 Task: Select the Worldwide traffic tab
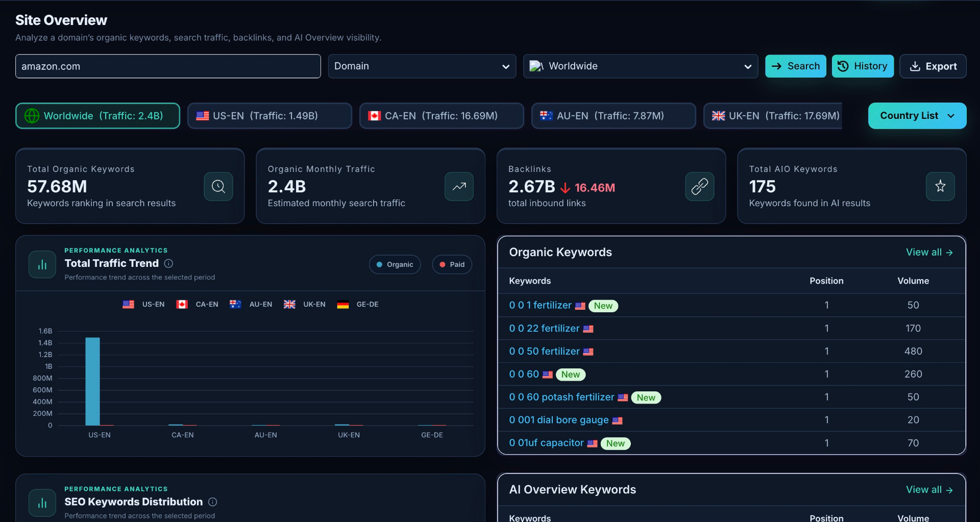coord(97,116)
